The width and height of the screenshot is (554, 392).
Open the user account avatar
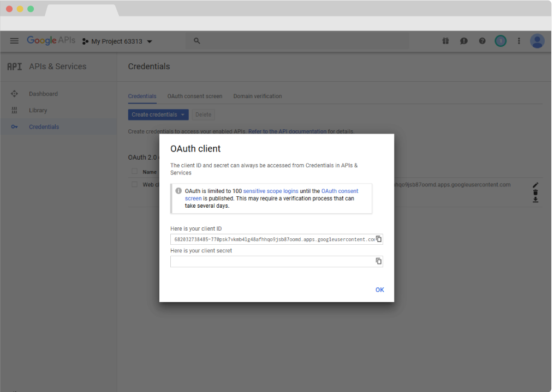click(537, 41)
